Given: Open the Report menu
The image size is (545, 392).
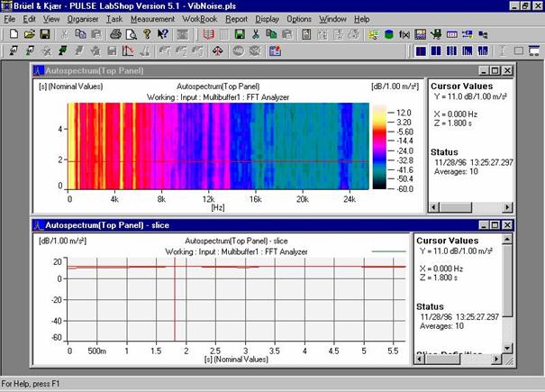Looking at the screenshot, I should [237, 19].
